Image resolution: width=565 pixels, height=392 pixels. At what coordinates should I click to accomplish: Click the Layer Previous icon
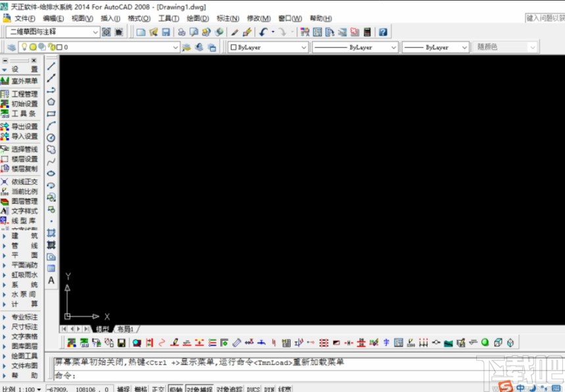tap(199, 47)
